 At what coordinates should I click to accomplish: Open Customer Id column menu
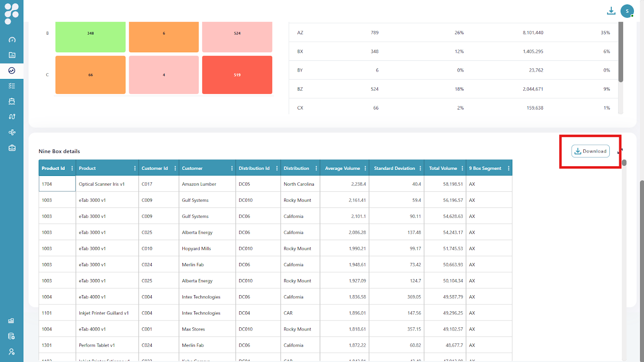click(x=175, y=168)
